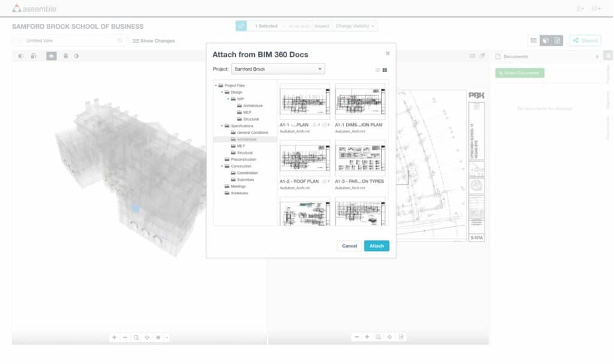Collapse the Project Files folder
Image resolution: width=614 pixels, height=364 pixels.
tap(216, 85)
